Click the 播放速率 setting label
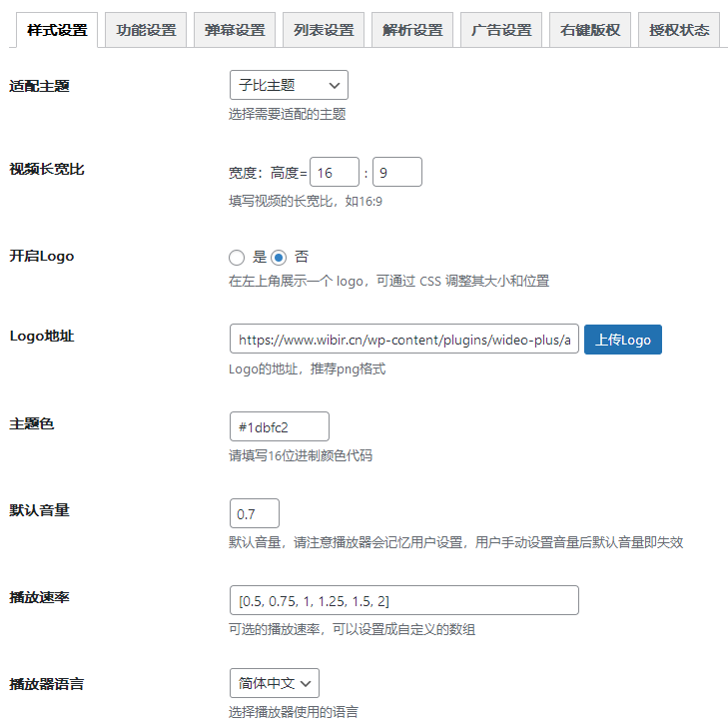 click(40, 597)
